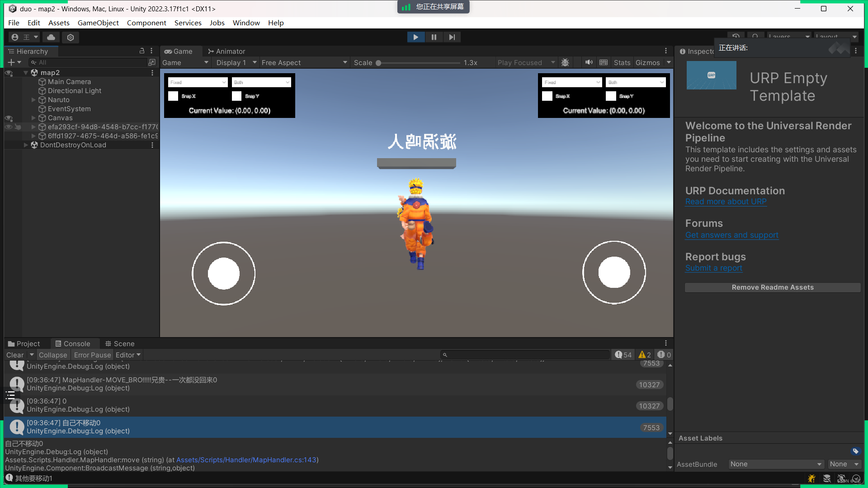This screenshot has height=488, width=868.
Task: Click the plus create object button
Action: tap(11, 62)
